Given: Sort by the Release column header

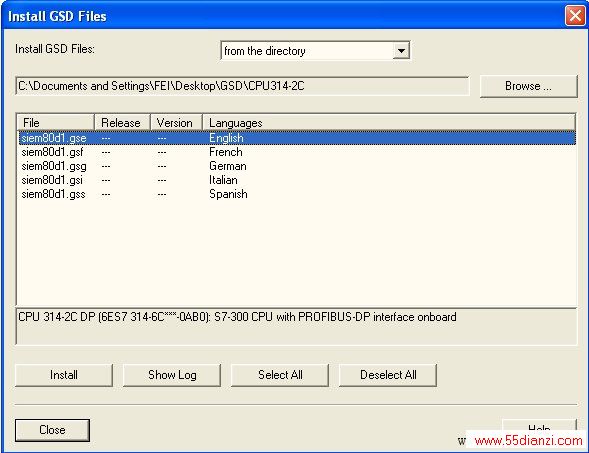Looking at the screenshot, I should (x=122, y=123).
